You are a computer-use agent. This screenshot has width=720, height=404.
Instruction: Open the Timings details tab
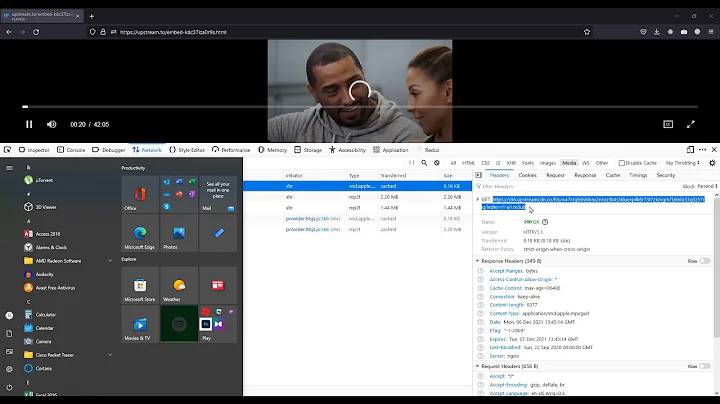point(638,175)
